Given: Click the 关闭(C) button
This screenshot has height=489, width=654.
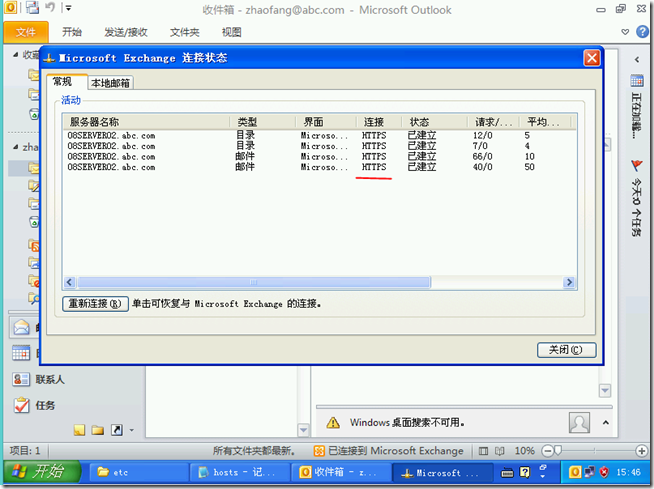Looking at the screenshot, I should [x=566, y=350].
